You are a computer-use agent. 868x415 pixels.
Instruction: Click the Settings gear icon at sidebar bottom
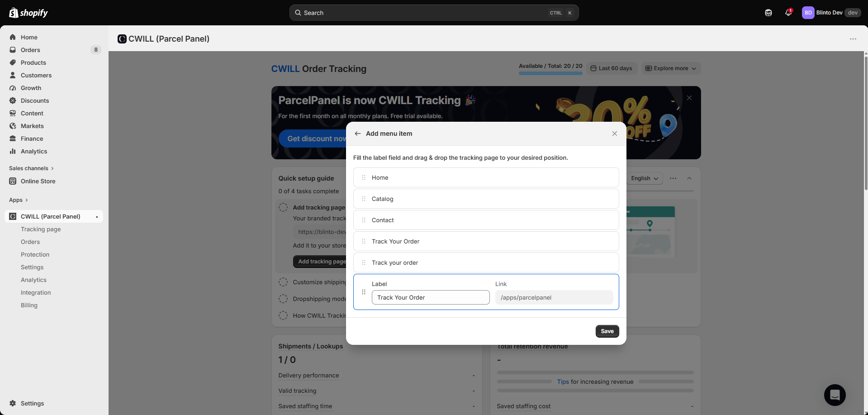(13, 403)
